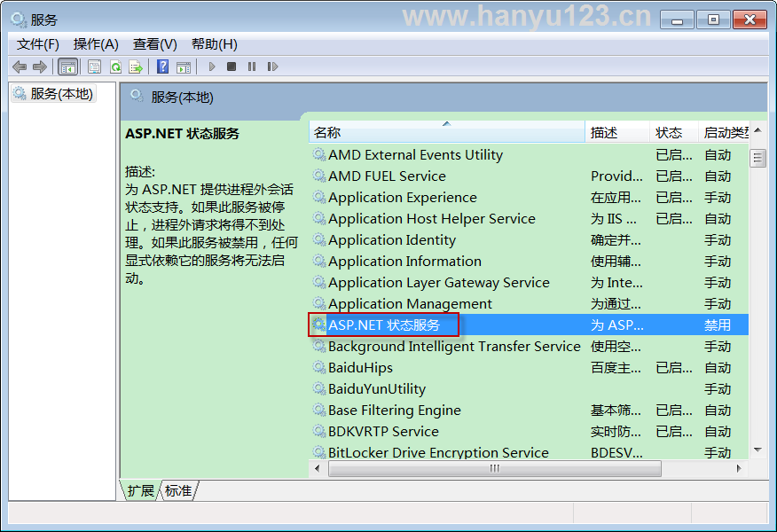The width and height of the screenshot is (777, 532).
Task: Click the vertical scrollbar down arrow
Action: (x=757, y=450)
